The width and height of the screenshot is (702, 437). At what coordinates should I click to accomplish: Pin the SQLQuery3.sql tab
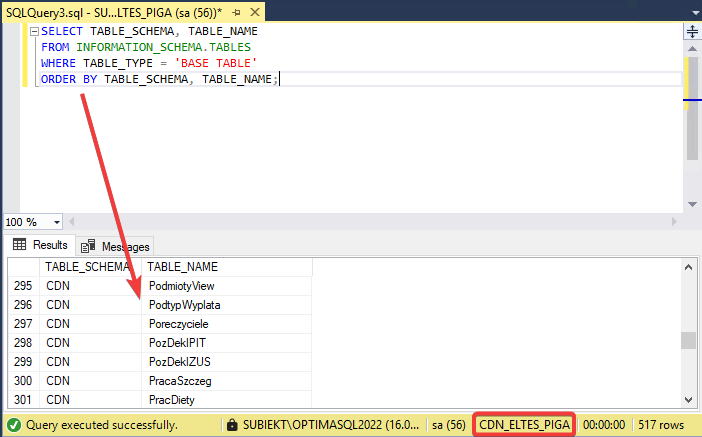coord(237,13)
